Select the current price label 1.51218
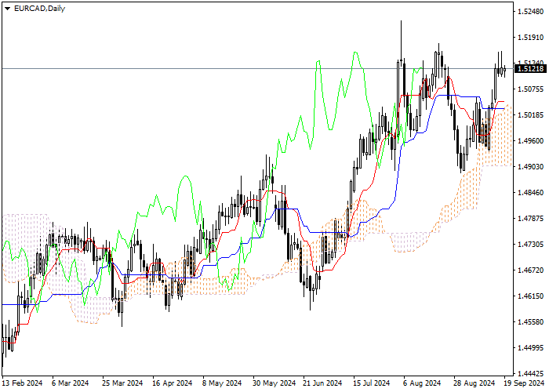Image resolution: width=549 pixels, height=392 pixels. [x=530, y=69]
